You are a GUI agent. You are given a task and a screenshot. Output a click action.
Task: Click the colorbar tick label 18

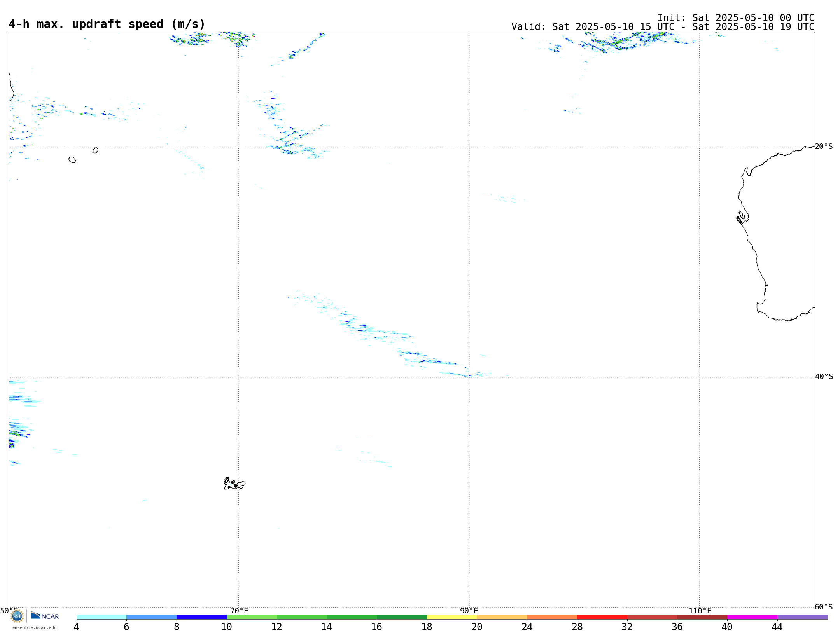click(x=427, y=627)
